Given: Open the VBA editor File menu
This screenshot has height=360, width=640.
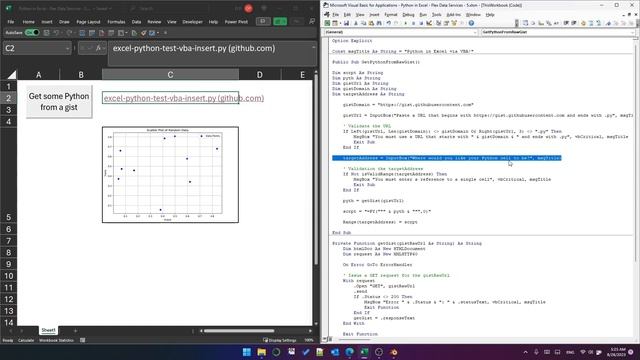Looking at the screenshot, I should [335, 15].
